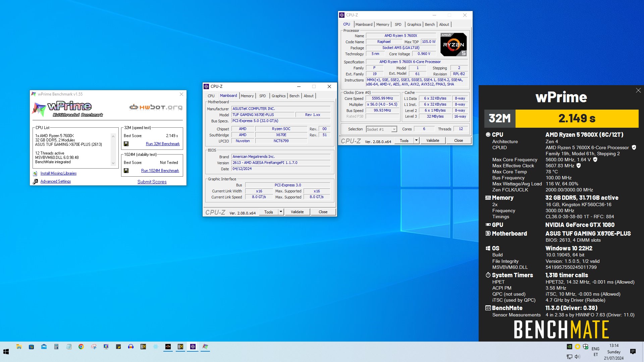Click the ENG ET language indicator
The height and width of the screenshot is (362, 644).
[x=596, y=352]
